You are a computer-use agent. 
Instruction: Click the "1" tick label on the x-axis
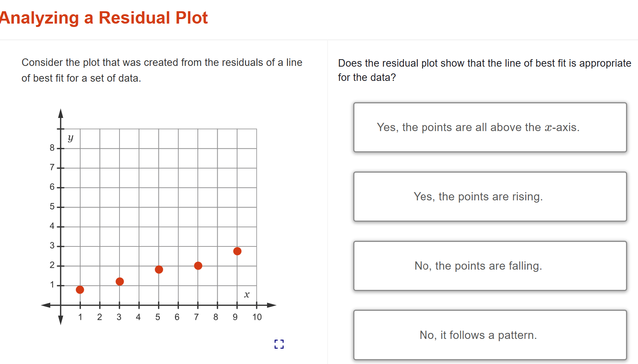(80, 317)
